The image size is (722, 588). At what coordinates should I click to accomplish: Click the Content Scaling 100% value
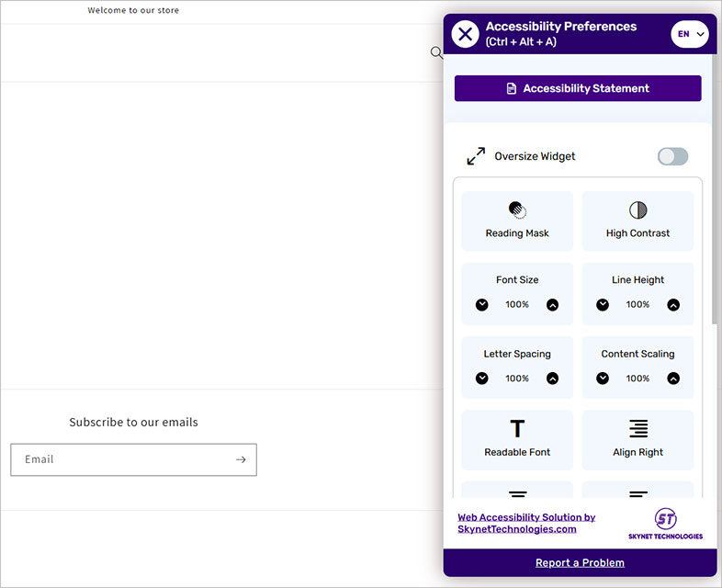pos(637,379)
